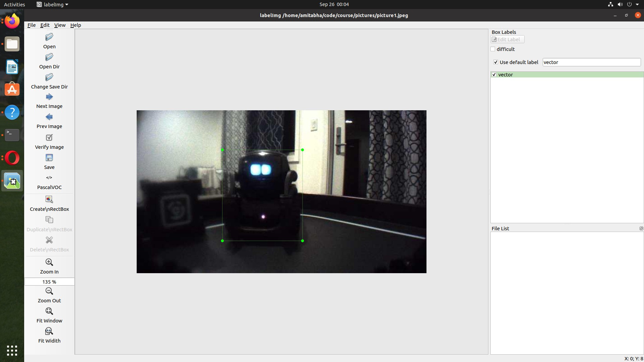Open Help from the dock
This screenshot has width=644, height=362.
(12, 112)
